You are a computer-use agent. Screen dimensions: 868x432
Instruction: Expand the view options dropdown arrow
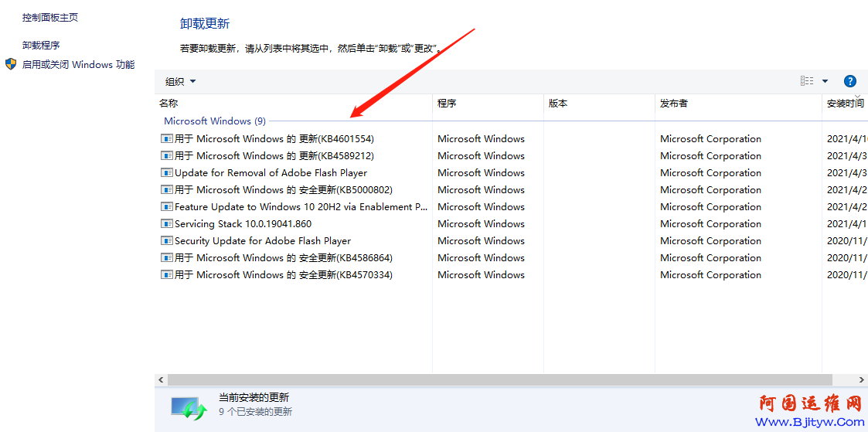point(825,81)
